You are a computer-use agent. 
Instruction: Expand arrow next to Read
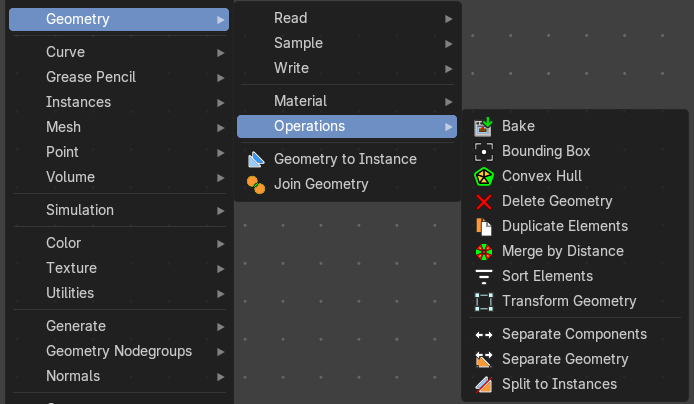click(x=448, y=19)
